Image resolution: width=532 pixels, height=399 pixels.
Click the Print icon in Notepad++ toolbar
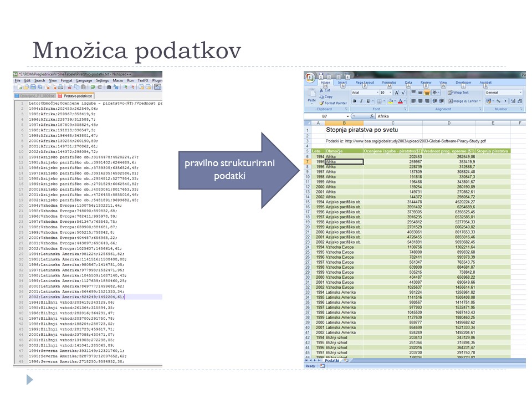[61, 87]
